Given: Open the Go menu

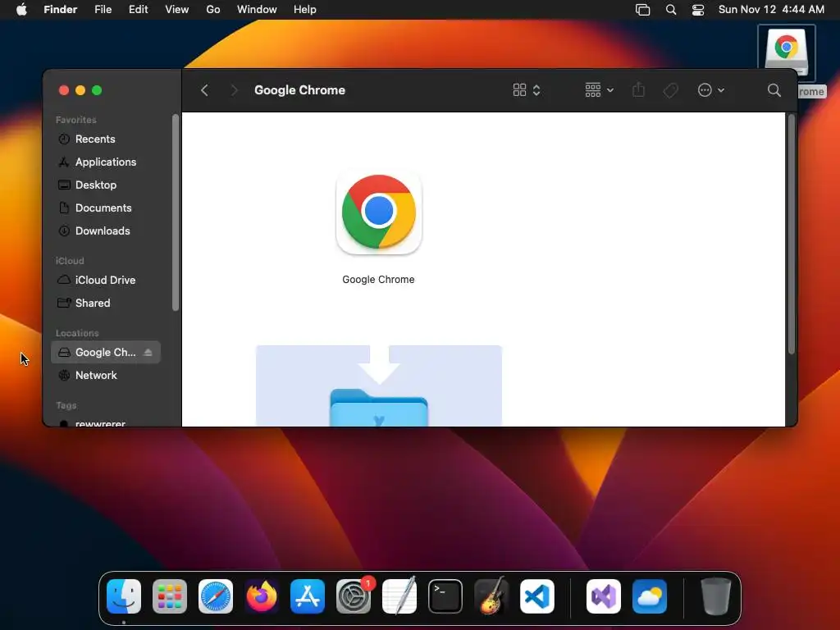Looking at the screenshot, I should pyautogui.click(x=213, y=10).
